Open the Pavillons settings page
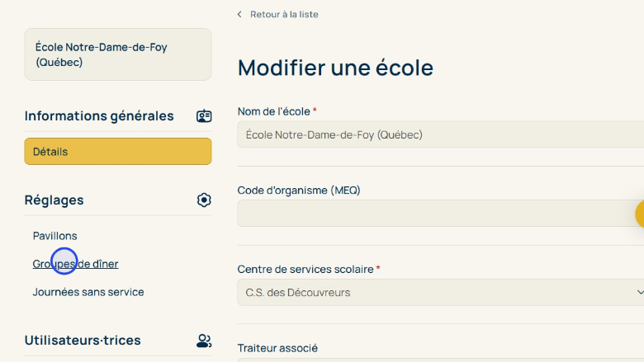Image resolution: width=644 pixels, height=362 pixels. tap(55, 236)
